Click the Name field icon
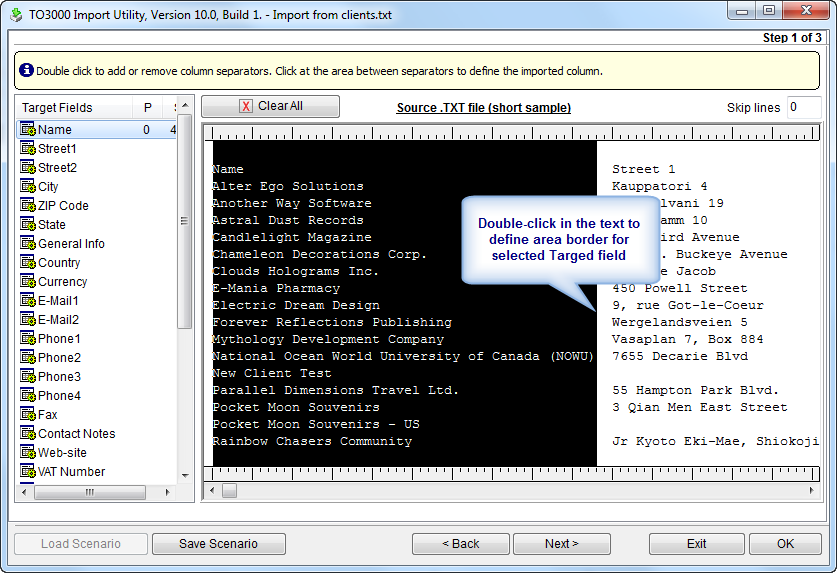 pyautogui.click(x=28, y=129)
